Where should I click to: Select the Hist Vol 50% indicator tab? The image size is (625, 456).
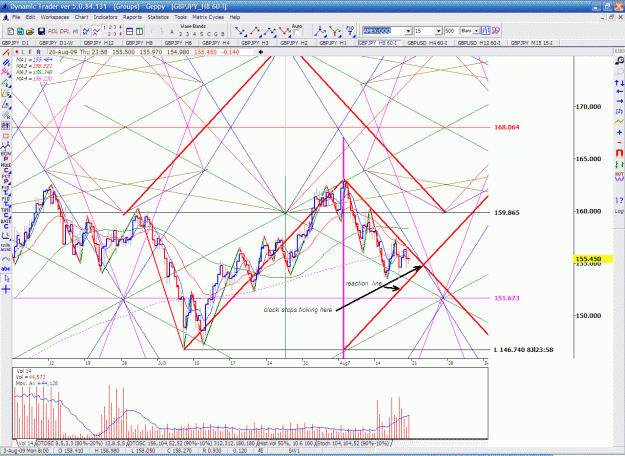tap(286, 443)
